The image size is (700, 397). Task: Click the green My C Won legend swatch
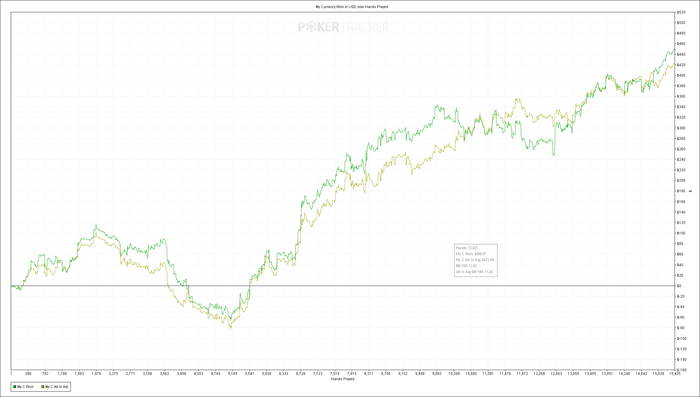tap(15, 387)
